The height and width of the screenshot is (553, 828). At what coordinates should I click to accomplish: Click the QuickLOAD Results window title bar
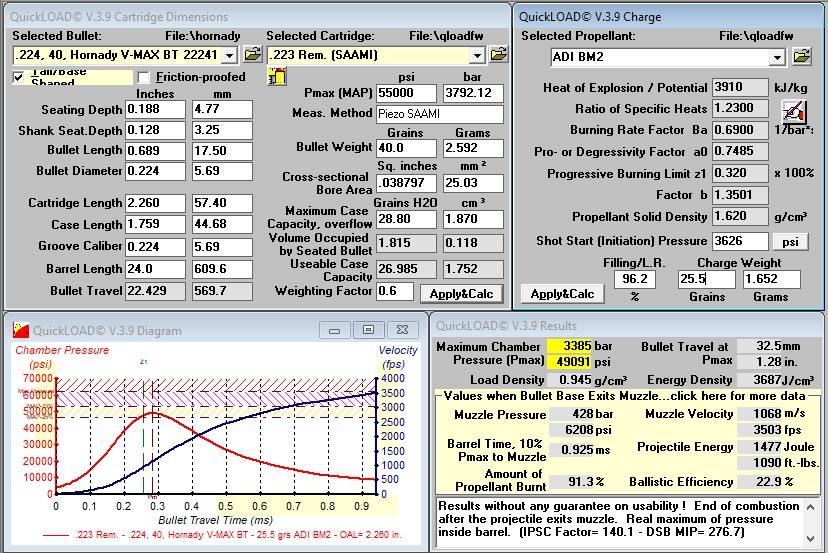click(627, 326)
